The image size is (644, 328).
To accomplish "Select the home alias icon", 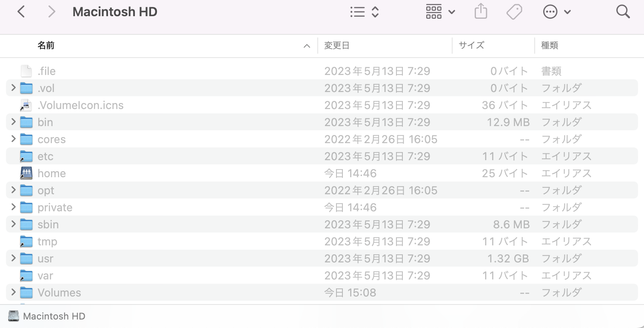I will point(26,173).
